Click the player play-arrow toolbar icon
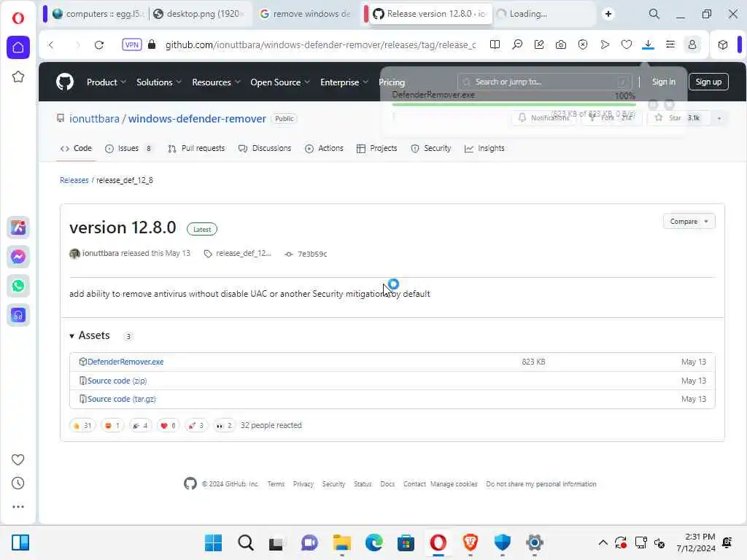 pos(605,44)
